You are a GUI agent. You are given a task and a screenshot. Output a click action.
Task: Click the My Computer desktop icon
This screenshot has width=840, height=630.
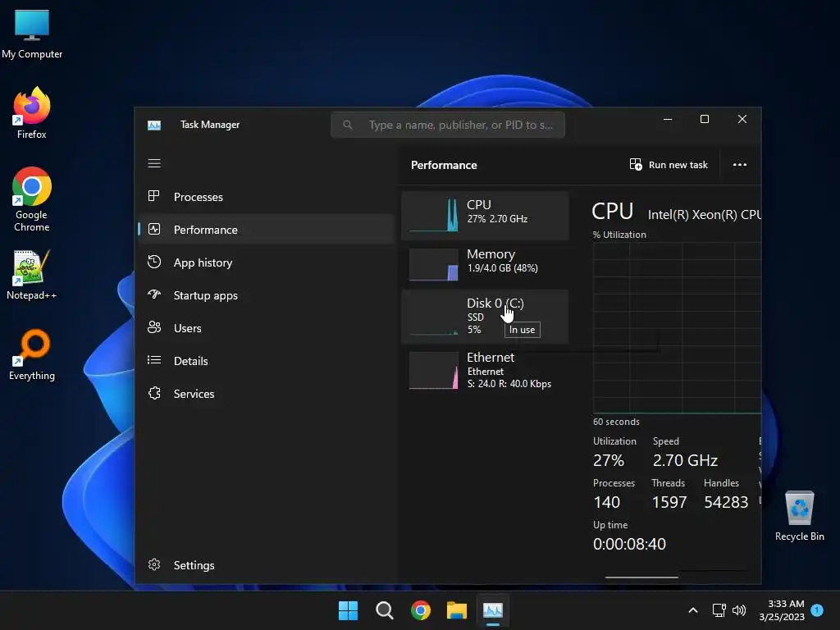[32, 34]
